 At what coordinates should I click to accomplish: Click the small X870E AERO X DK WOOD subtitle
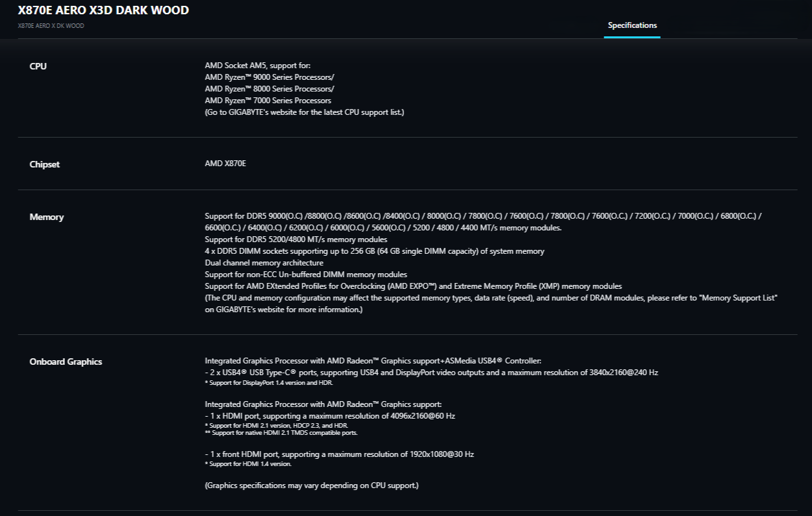tap(51, 26)
